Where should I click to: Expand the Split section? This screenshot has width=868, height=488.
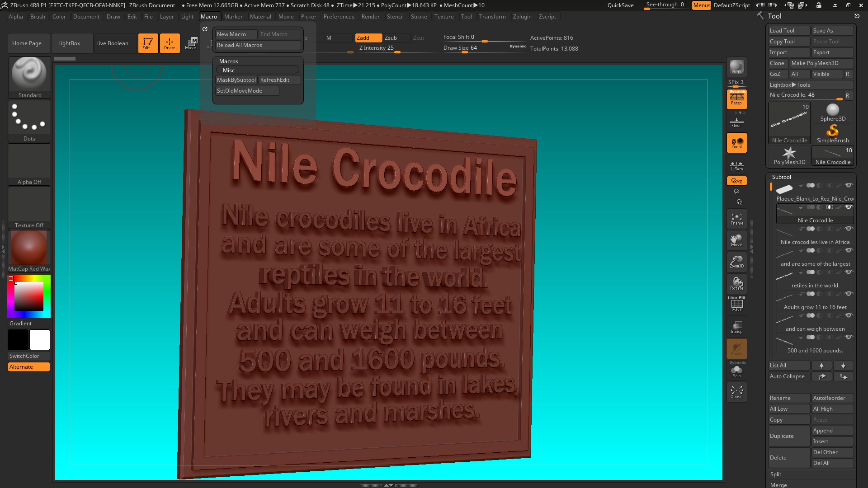(775, 474)
